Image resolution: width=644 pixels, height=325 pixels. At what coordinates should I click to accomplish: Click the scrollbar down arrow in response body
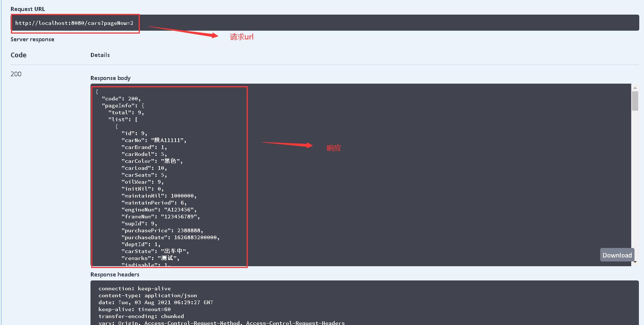tap(635, 262)
